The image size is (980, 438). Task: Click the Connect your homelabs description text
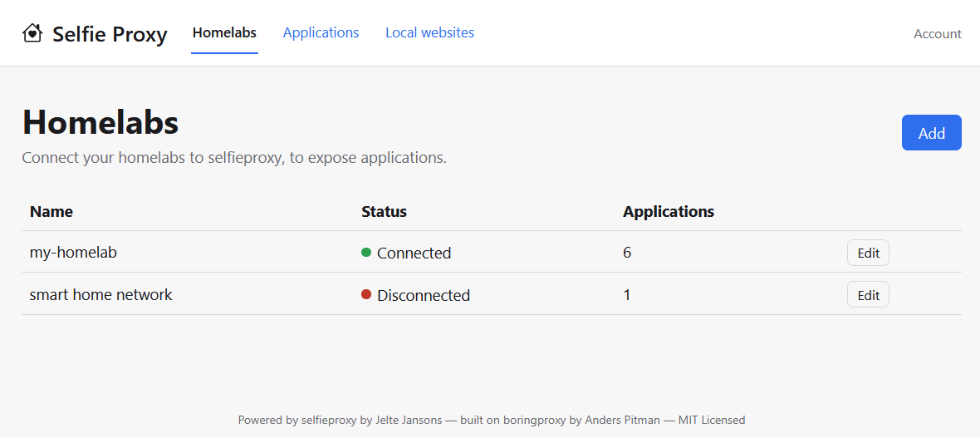(x=234, y=158)
